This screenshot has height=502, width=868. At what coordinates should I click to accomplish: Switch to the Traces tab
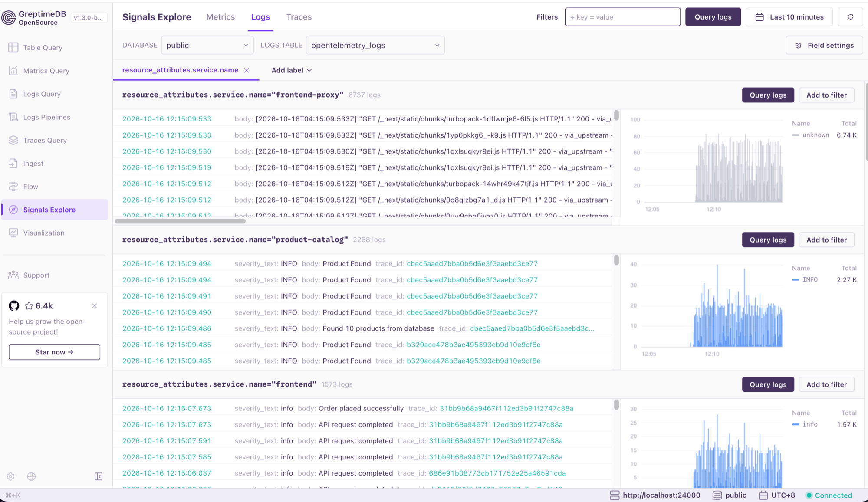coord(299,17)
